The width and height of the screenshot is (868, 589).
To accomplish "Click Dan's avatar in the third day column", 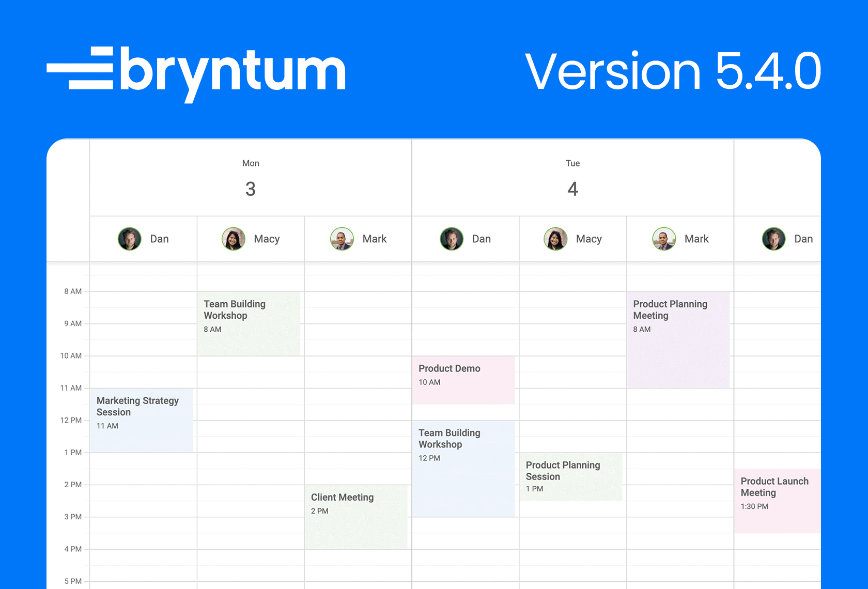I will (x=774, y=239).
